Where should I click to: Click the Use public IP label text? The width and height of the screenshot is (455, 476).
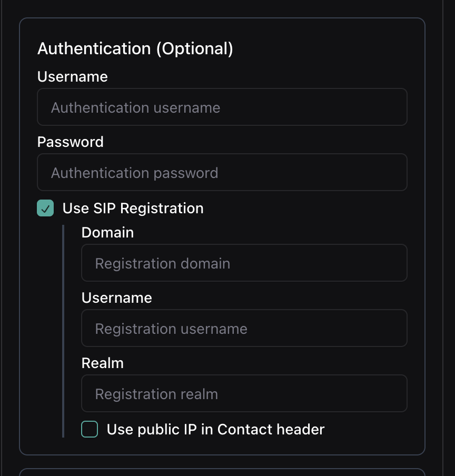coord(215,430)
